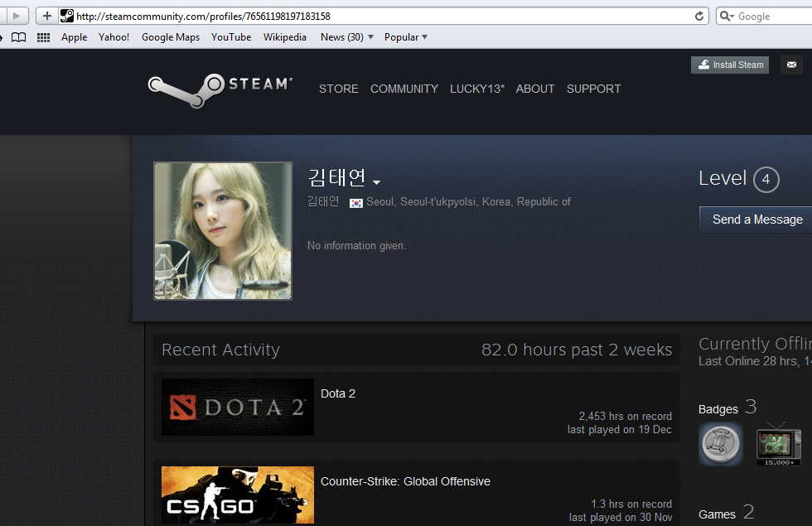The width and height of the screenshot is (812, 526).
Task: Reload the page with the refresh icon
Action: point(699,16)
